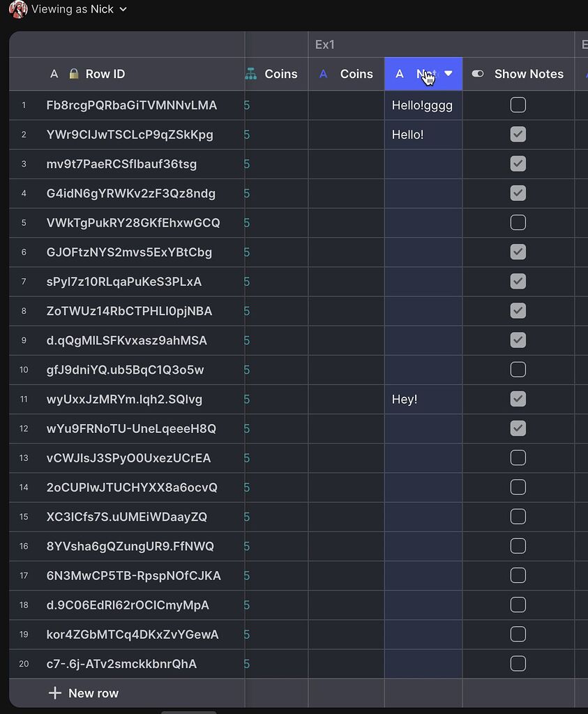Click the row number 20 cell

tap(23, 664)
